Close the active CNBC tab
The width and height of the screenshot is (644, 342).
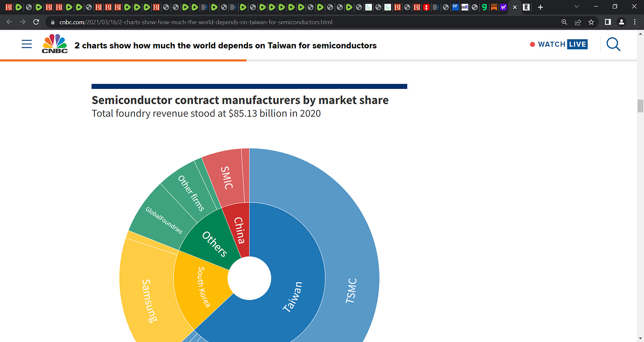click(514, 7)
